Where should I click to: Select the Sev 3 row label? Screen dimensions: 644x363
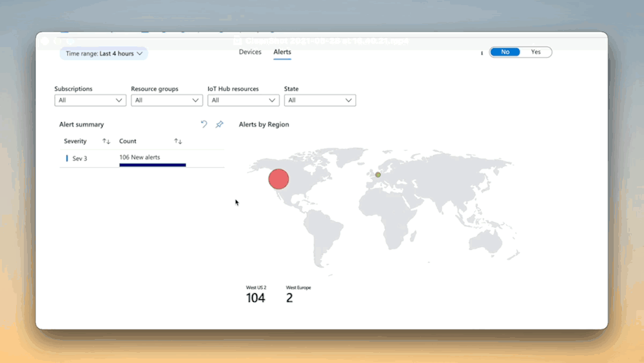point(80,158)
